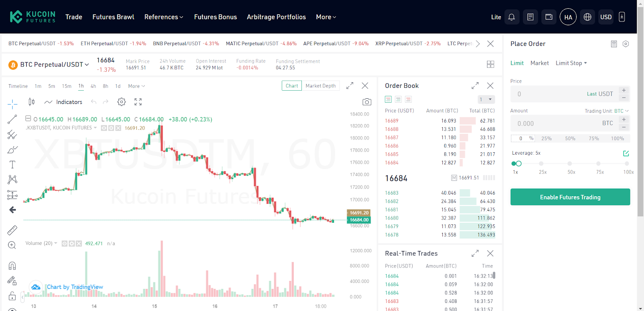Hide the KXBTUSDT series eye icon
This screenshot has width=644, height=311.
104,128
